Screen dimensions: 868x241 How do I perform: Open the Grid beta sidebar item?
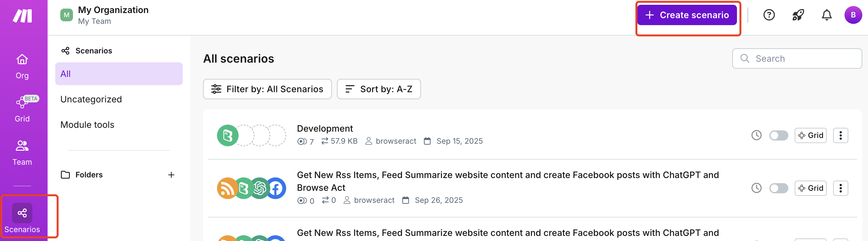point(22,109)
